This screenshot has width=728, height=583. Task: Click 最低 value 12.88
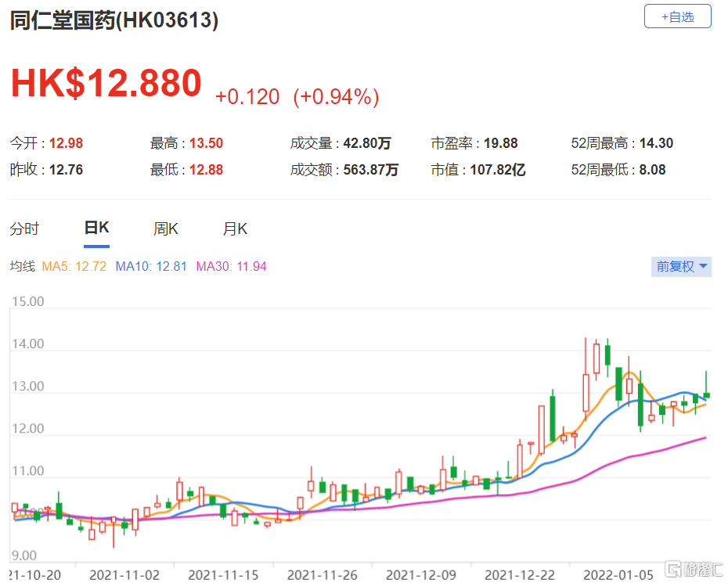pos(206,170)
